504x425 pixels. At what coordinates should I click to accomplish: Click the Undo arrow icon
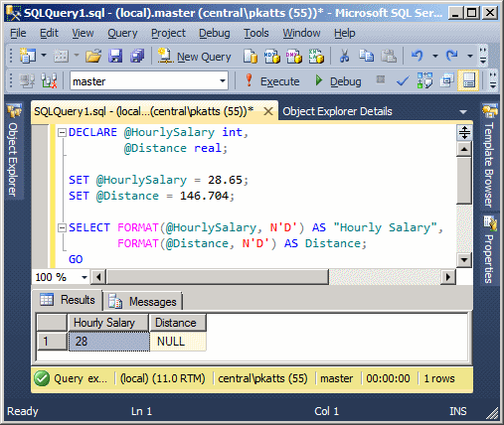[x=417, y=56]
